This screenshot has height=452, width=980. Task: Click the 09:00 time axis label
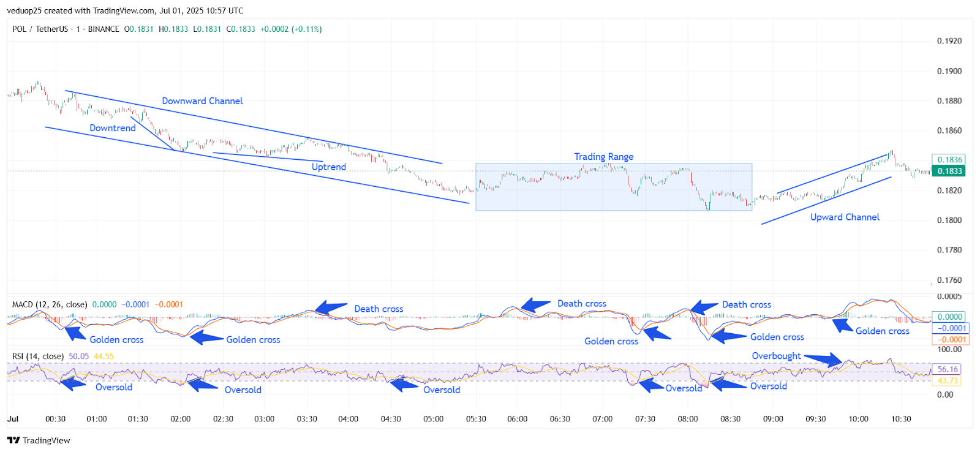point(773,419)
